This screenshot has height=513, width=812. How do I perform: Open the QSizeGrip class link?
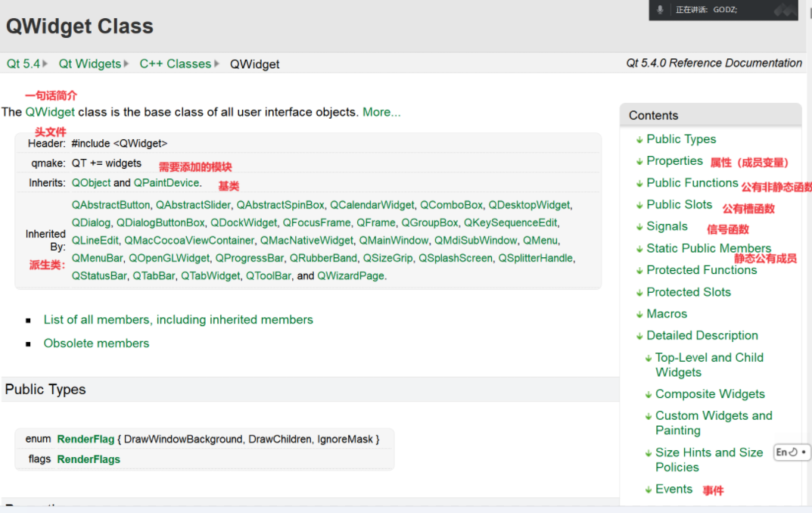pyautogui.click(x=387, y=258)
